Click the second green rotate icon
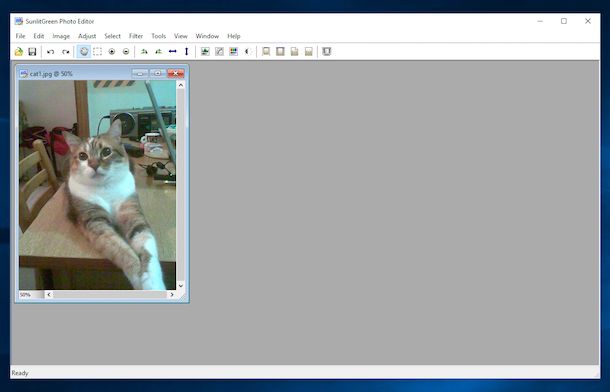The image size is (610, 392). point(158,51)
